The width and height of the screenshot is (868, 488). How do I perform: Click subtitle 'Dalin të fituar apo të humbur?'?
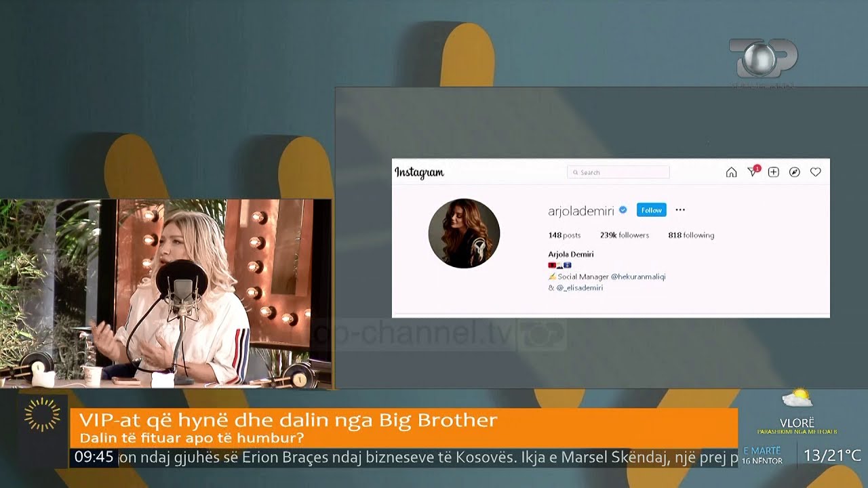pyautogui.click(x=191, y=438)
